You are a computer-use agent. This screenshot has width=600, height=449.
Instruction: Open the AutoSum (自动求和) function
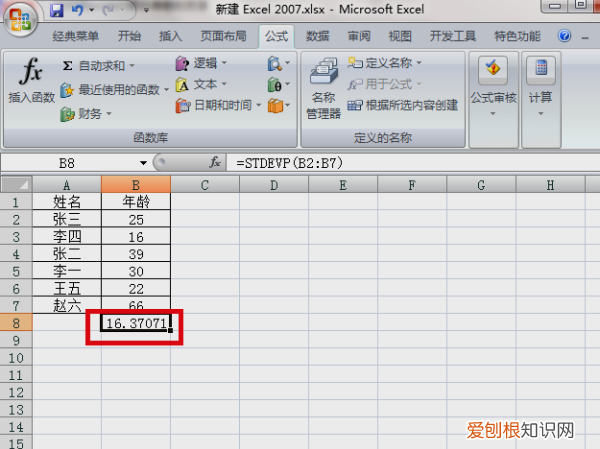(98, 66)
